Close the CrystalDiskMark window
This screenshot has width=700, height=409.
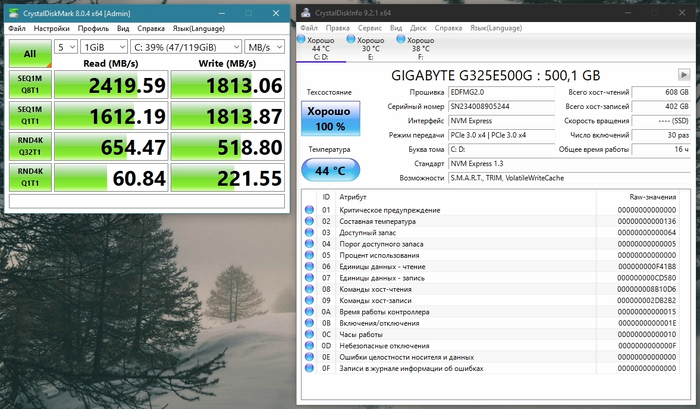276,13
